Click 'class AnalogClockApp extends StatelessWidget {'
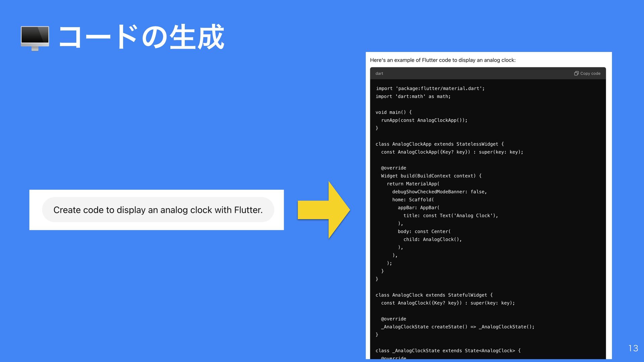 point(440,144)
